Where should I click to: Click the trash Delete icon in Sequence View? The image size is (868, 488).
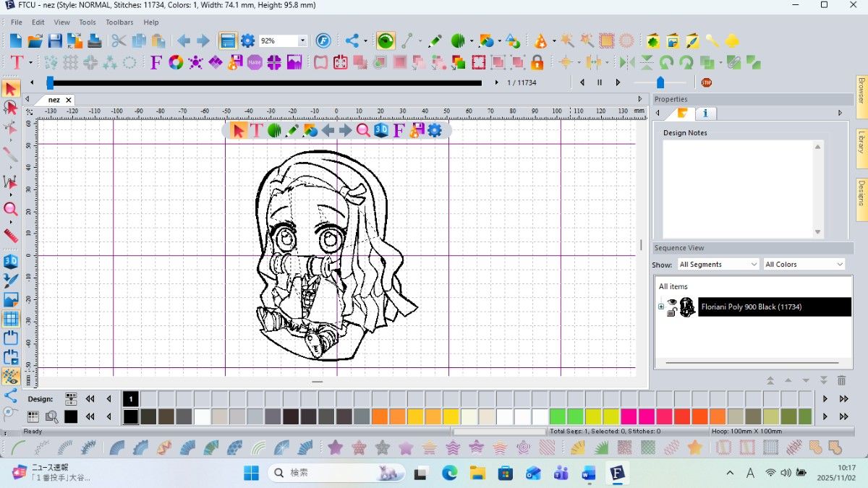(841, 380)
